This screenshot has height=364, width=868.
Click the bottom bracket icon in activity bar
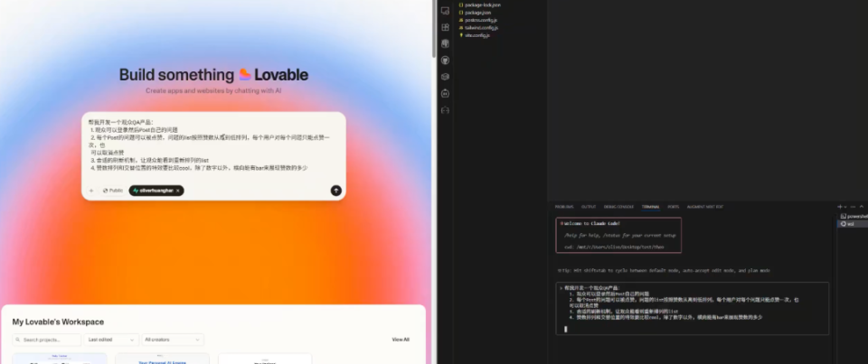click(445, 110)
